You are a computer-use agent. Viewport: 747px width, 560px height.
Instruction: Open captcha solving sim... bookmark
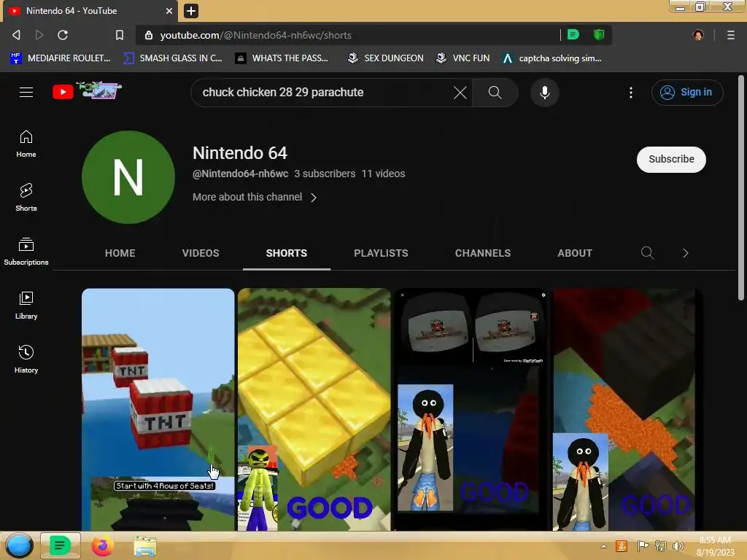coord(551,58)
